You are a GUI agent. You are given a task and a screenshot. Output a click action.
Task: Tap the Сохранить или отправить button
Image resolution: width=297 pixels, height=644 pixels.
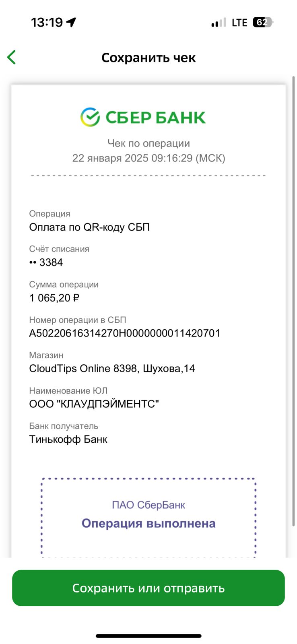[148, 588]
